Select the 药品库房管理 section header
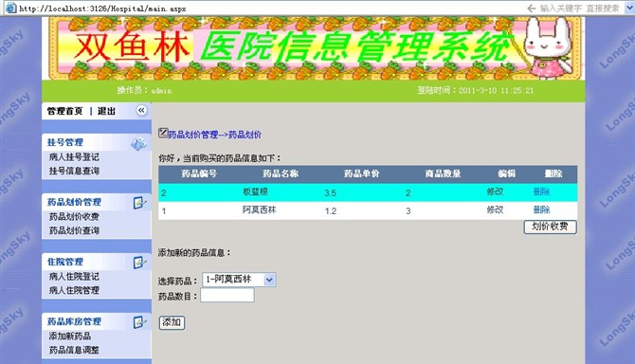Viewport: 635px width, 364px height. point(74,322)
